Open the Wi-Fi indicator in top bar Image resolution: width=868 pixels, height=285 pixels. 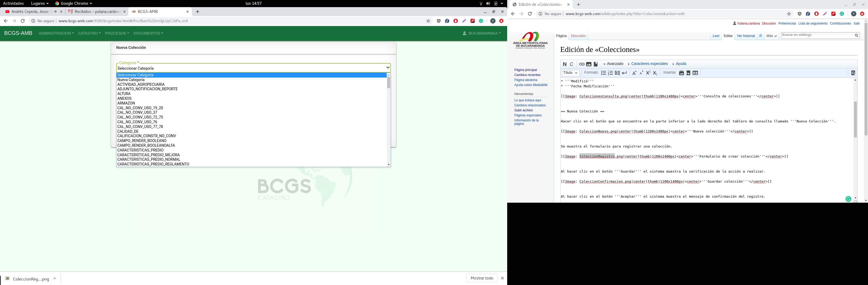(x=481, y=3)
